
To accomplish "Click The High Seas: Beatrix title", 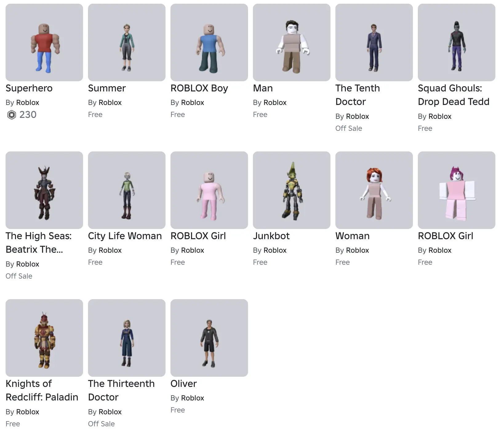I will [38, 243].
